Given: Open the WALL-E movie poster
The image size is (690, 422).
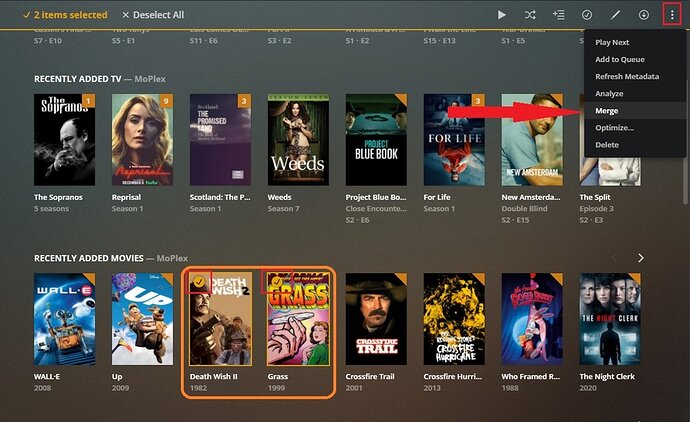Looking at the screenshot, I should tap(64, 319).
